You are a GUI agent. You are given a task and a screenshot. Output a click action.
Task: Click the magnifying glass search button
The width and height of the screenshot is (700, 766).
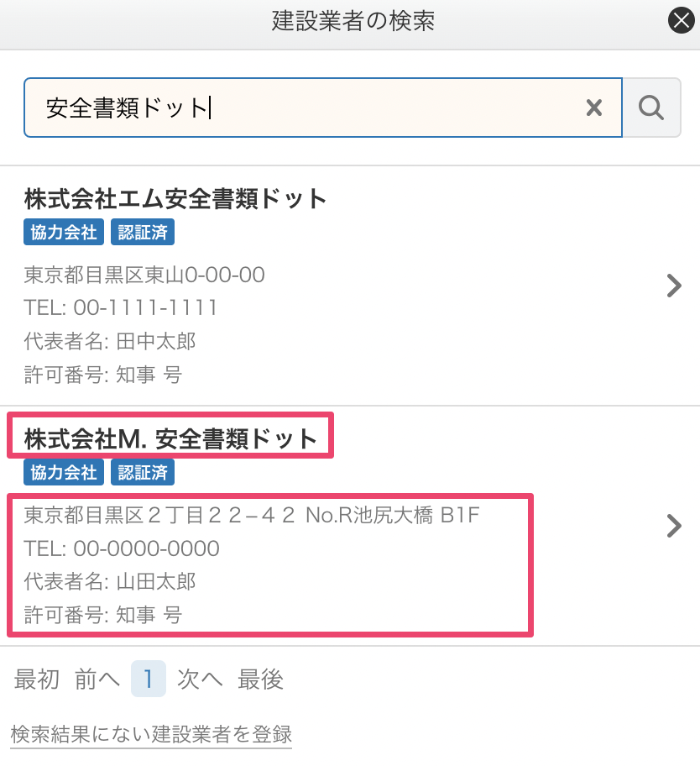pos(651,108)
